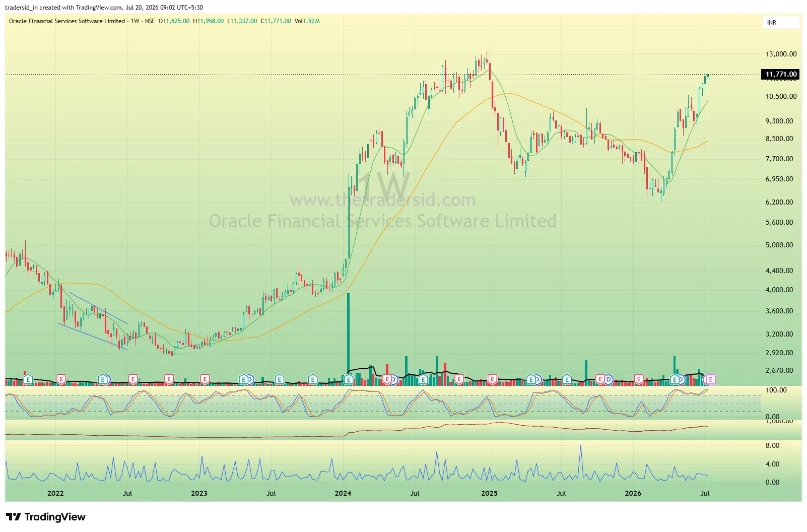The height and width of the screenshot is (532, 807).
Task: Select the green spring 2023 earnings marker
Action: (244, 379)
